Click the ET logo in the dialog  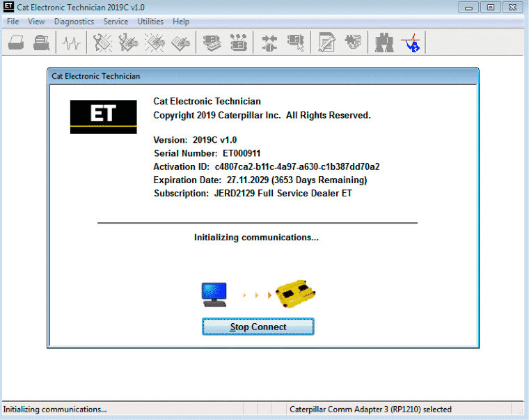coord(104,117)
